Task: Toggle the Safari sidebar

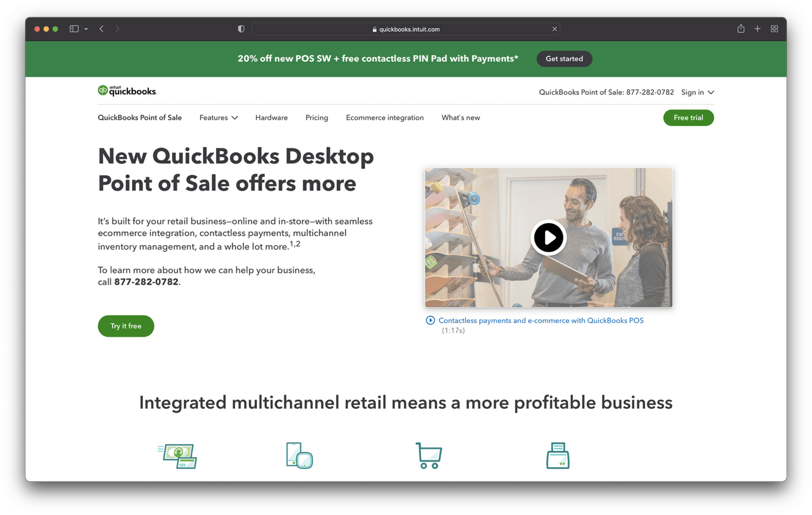Action: pyautogui.click(x=74, y=29)
